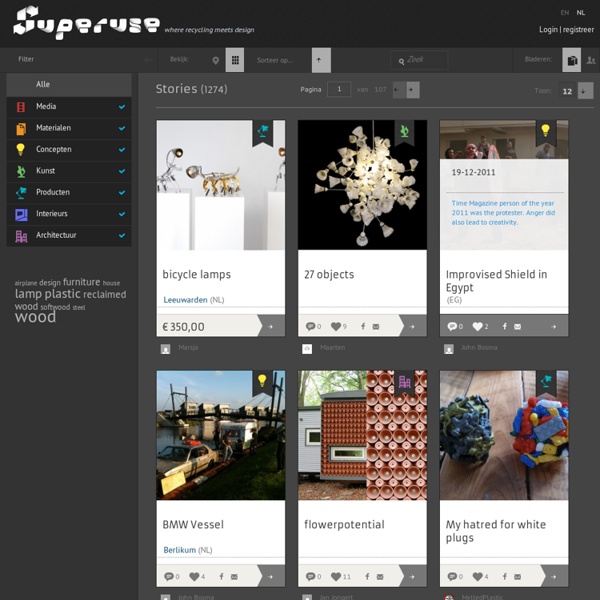
Task: Select the grid view icon
Action: pos(235,60)
